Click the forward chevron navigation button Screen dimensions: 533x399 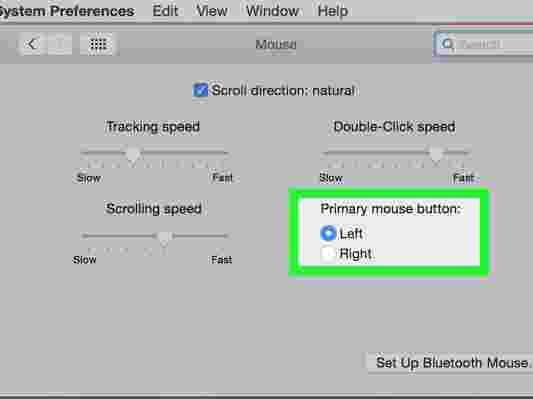[60, 44]
